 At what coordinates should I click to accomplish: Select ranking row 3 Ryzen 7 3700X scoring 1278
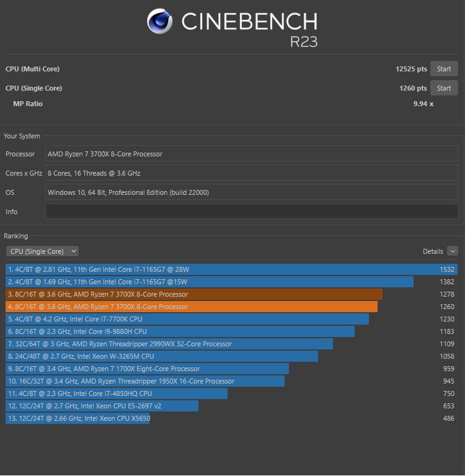(x=231, y=294)
